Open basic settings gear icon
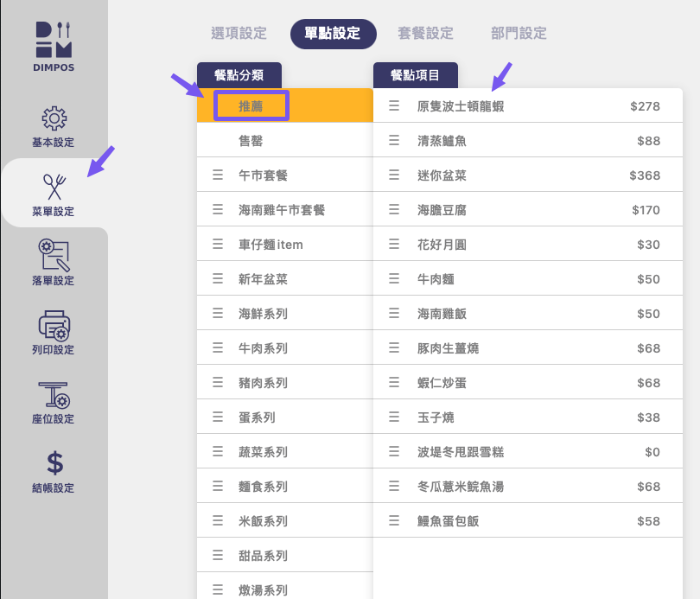The height and width of the screenshot is (599, 700). pos(54,118)
